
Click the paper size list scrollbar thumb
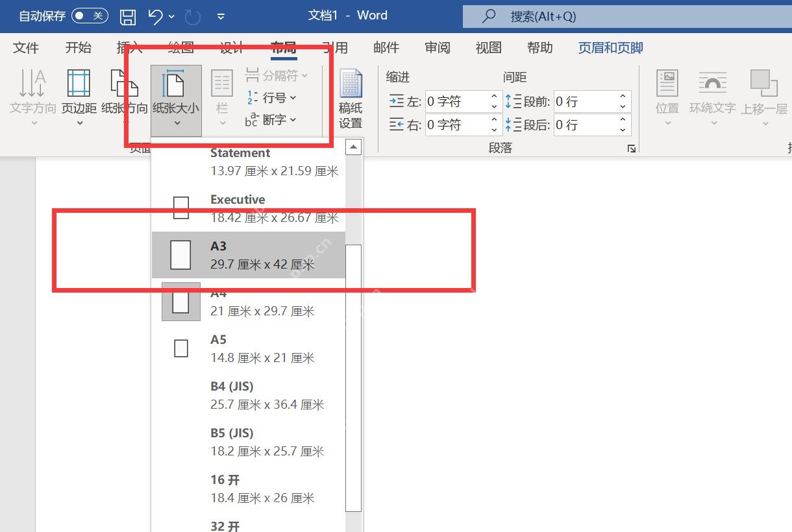[x=353, y=378]
